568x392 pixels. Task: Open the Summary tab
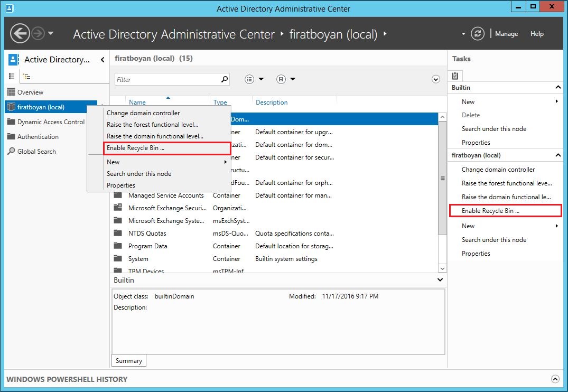pyautogui.click(x=128, y=360)
